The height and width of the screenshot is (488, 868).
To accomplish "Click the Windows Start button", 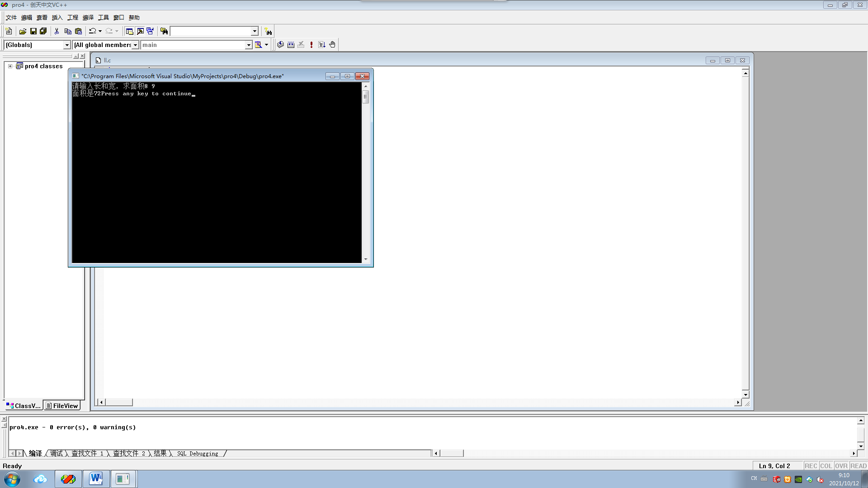I will 12,479.
